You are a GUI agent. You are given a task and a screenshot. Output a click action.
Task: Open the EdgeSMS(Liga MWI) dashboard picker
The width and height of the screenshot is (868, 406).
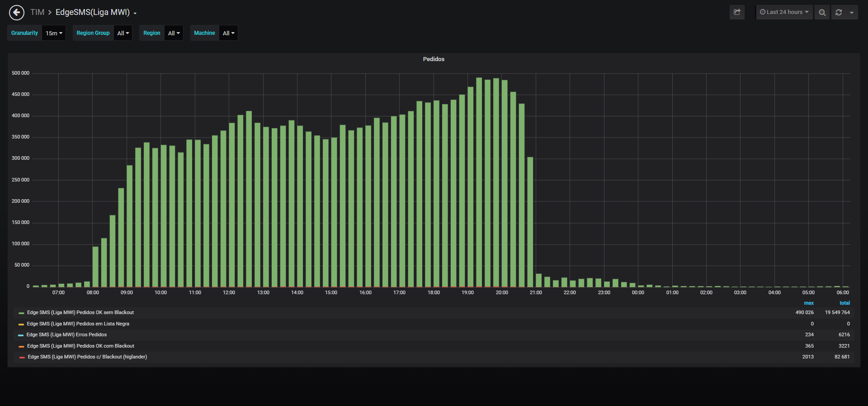click(x=96, y=12)
